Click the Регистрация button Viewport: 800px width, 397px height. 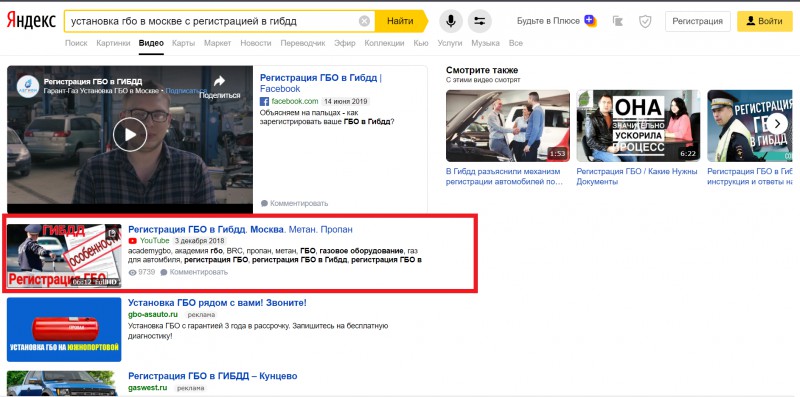[697, 21]
